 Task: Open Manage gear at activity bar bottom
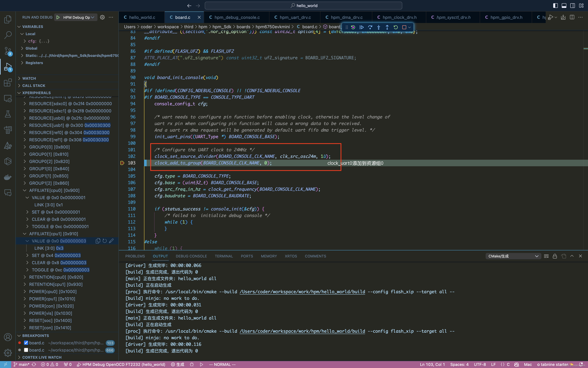click(8, 353)
